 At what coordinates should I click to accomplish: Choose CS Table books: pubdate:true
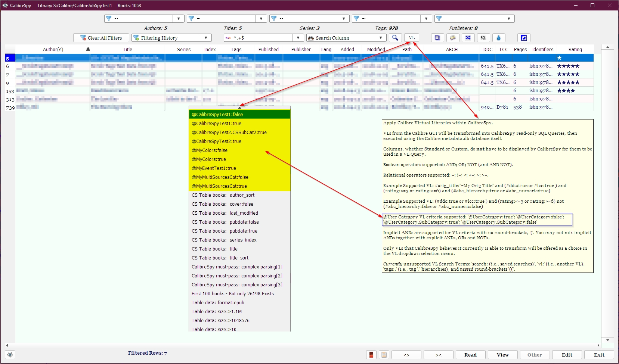[240, 231]
